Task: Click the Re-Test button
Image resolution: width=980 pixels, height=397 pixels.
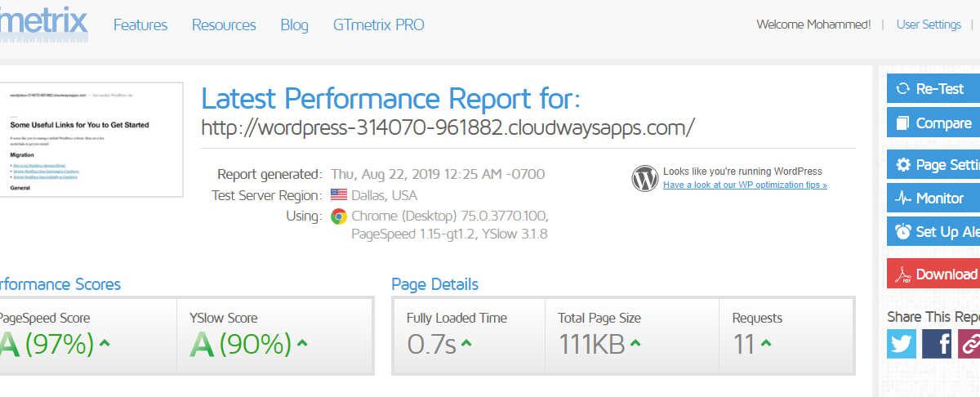Action: 933,88
